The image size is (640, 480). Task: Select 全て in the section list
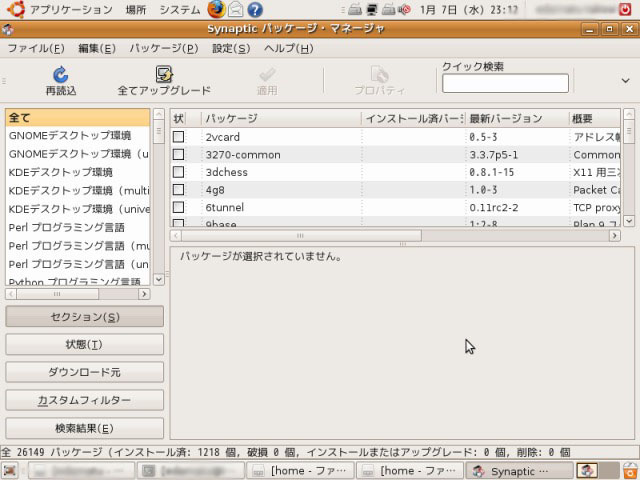click(78, 118)
